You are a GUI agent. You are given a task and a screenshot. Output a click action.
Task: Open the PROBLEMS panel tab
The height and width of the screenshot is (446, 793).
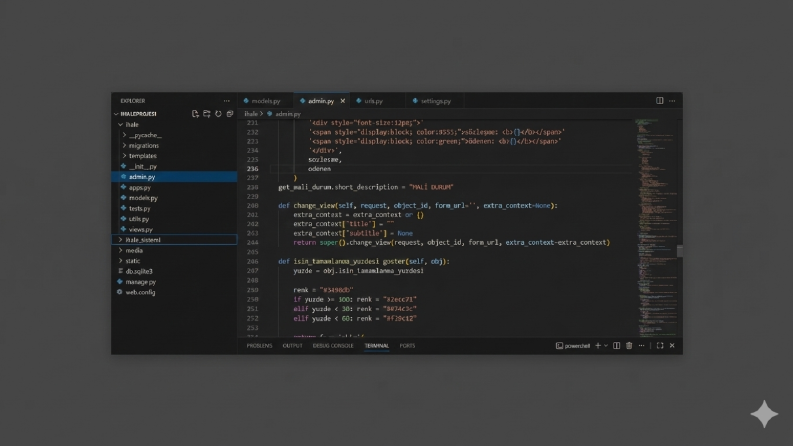pyautogui.click(x=259, y=346)
